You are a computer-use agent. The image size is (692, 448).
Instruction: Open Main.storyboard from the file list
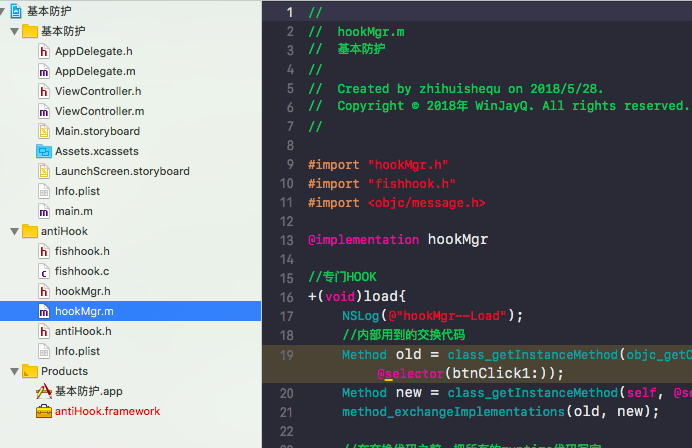[x=97, y=132]
